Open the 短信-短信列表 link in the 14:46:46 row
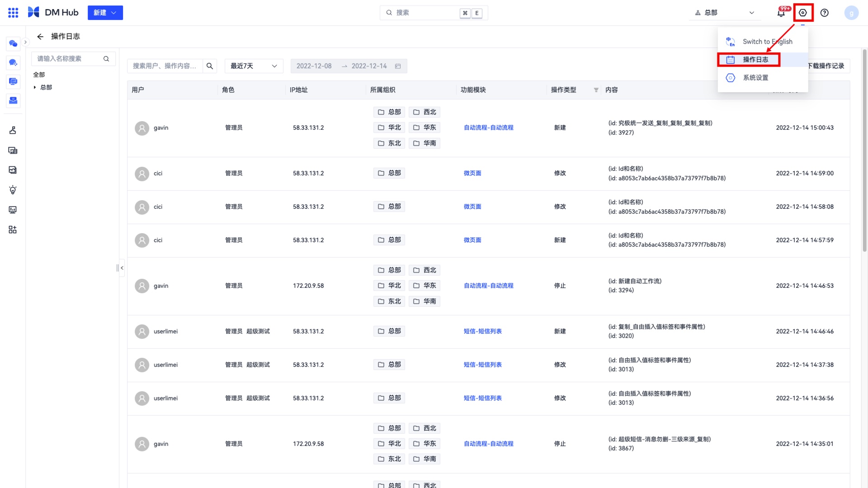This screenshot has height=488, width=868. [482, 331]
